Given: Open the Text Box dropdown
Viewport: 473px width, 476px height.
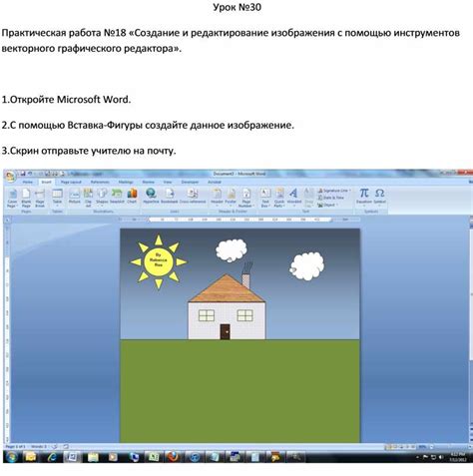Looking at the screenshot, I should click(x=265, y=198).
